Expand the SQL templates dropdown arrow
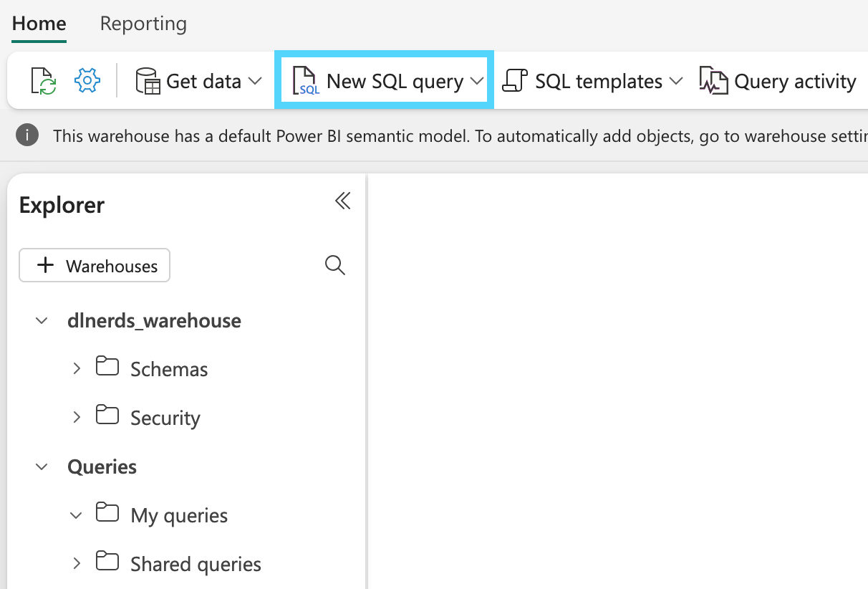Screen dimensions: 868x589 (676, 81)
